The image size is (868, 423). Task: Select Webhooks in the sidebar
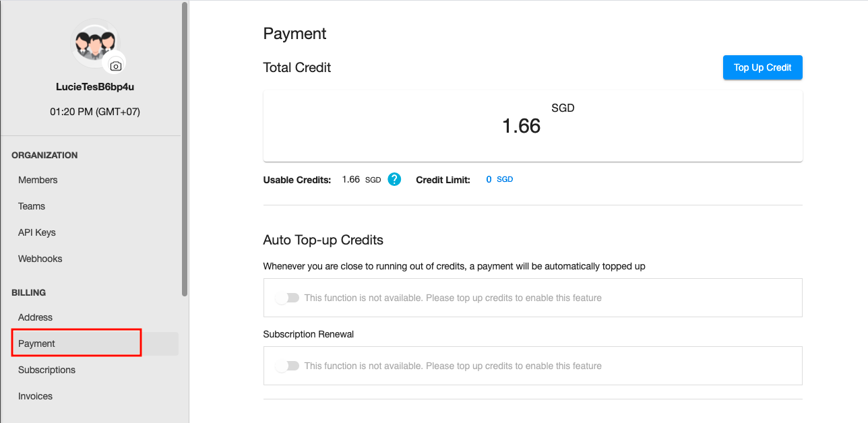[40, 259]
